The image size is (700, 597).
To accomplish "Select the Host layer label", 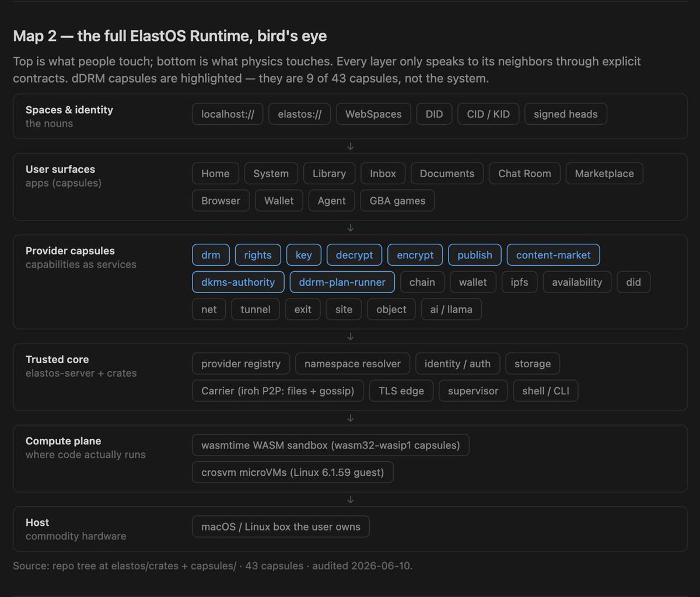I will [37, 522].
